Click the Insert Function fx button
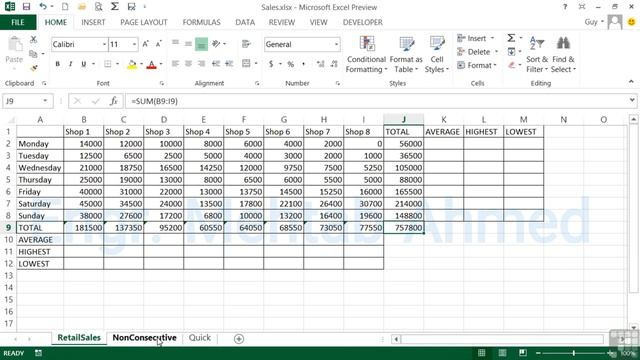Screen dimensions: 640x360 (113, 101)
